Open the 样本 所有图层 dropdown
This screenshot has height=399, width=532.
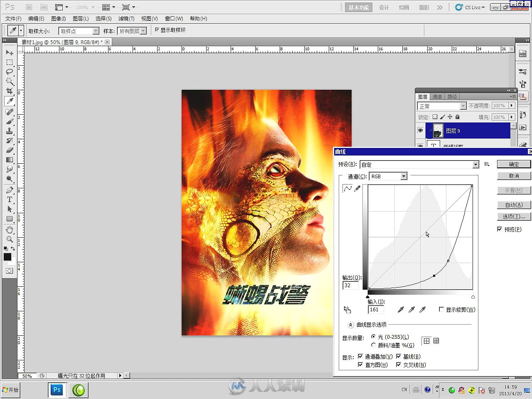click(143, 31)
